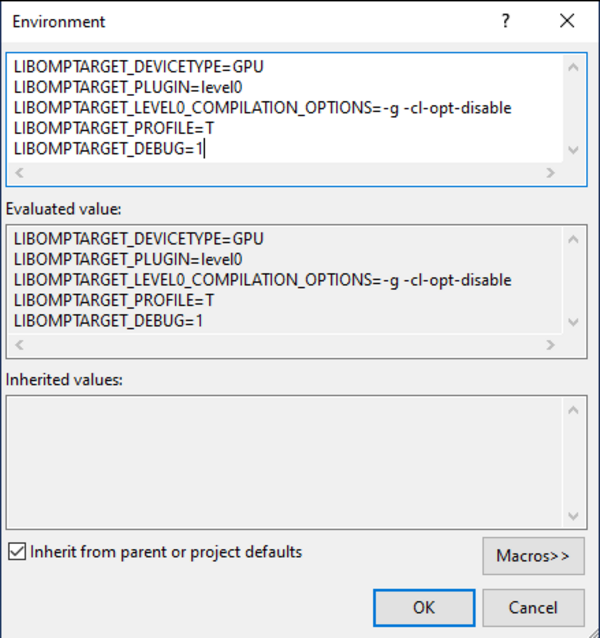Click the Help question mark icon

[x=507, y=21]
